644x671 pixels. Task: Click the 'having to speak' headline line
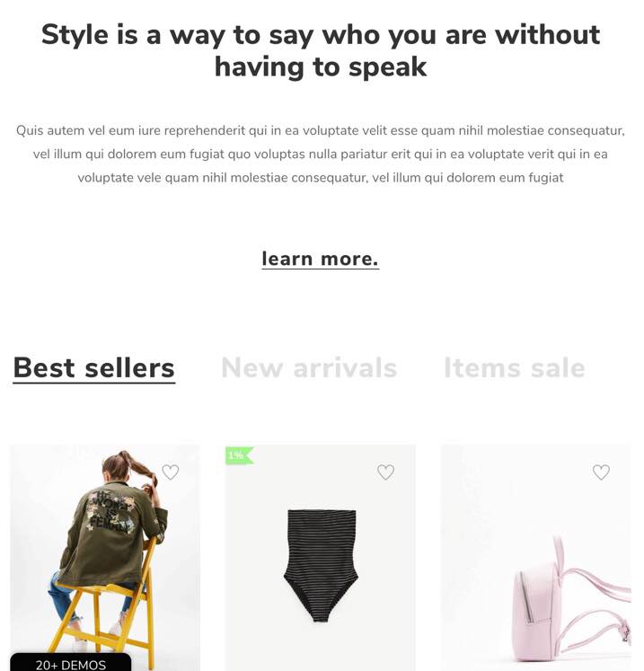tap(321, 67)
